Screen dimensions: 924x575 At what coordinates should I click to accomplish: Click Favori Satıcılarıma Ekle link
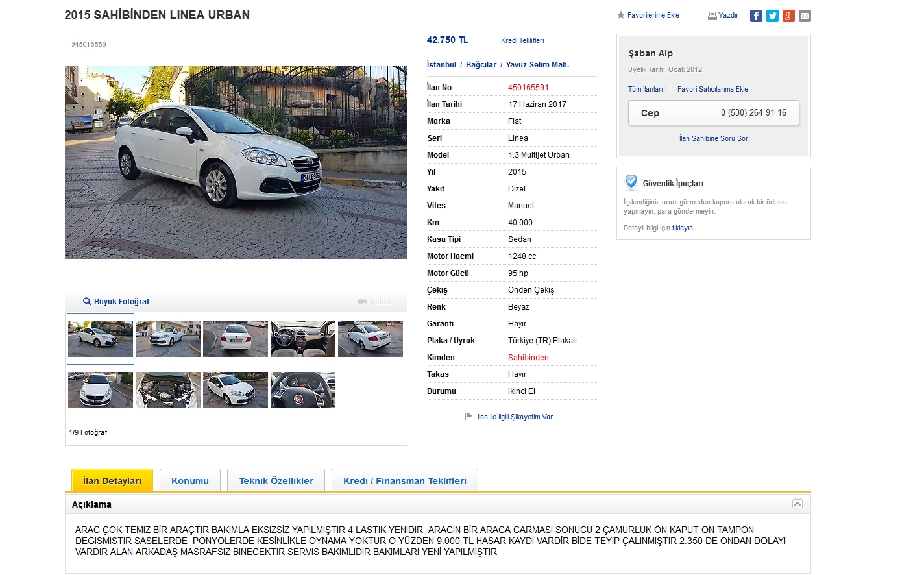712,89
